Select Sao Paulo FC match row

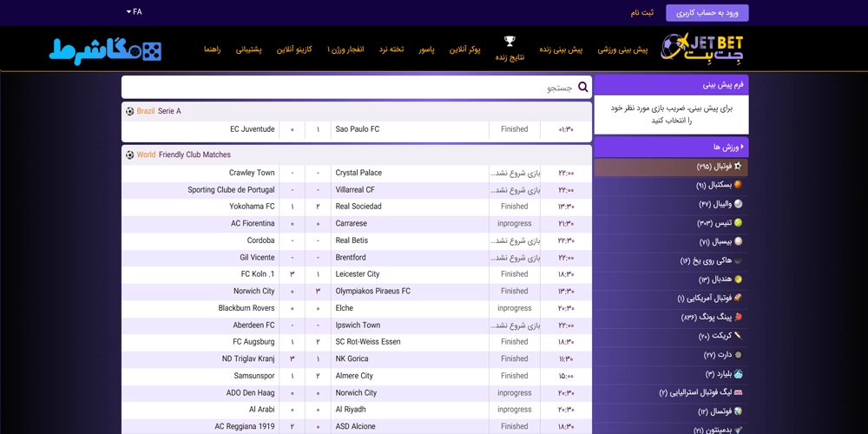click(x=357, y=129)
